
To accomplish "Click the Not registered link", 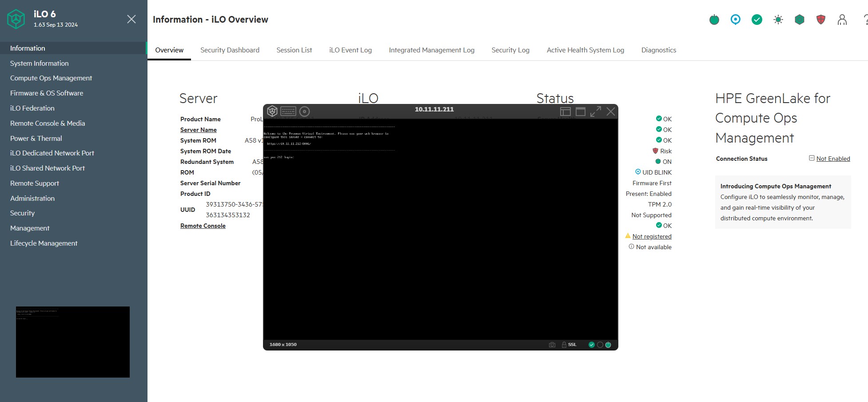I will 652,236.
